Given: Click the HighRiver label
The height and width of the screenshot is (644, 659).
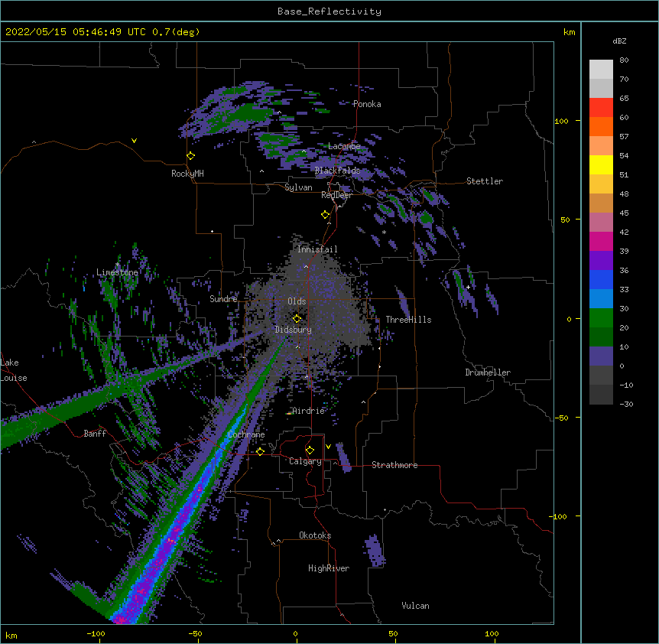Looking at the screenshot, I should tap(329, 568).
